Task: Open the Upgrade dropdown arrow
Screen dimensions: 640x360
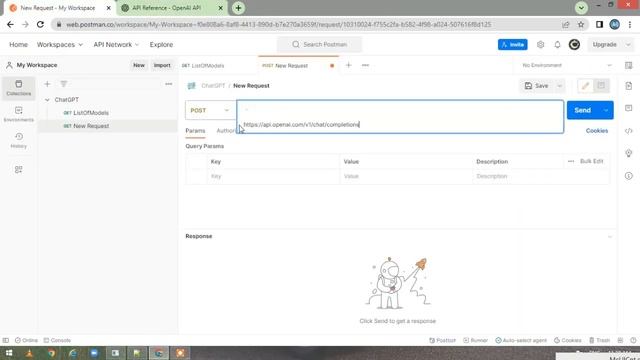Action: point(628,44)
